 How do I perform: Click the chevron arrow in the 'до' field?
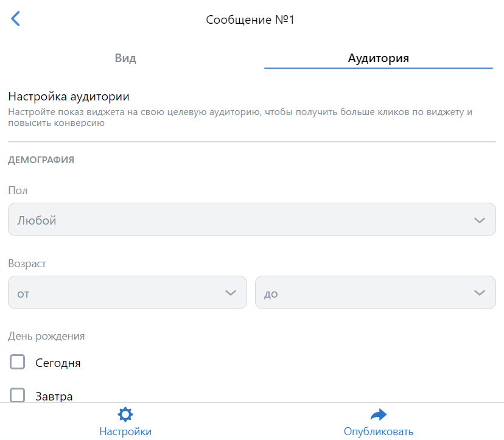point(479,293)
